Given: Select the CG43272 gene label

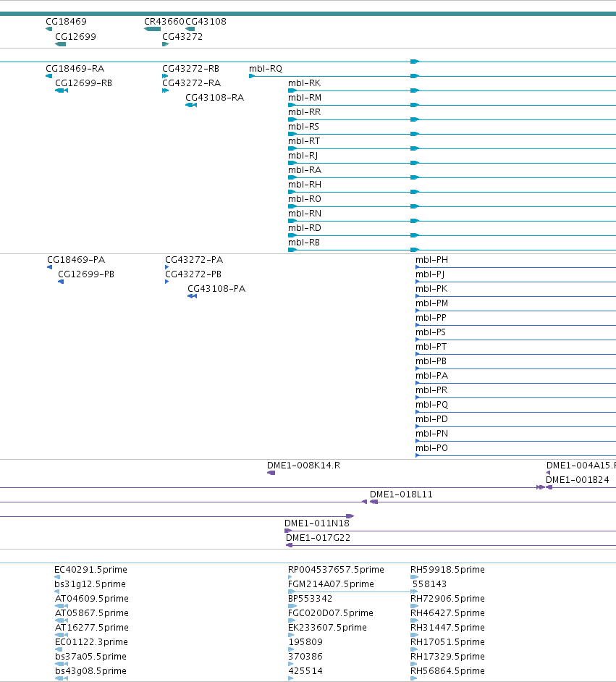Looking at the screenshot, I should (182, 36).
